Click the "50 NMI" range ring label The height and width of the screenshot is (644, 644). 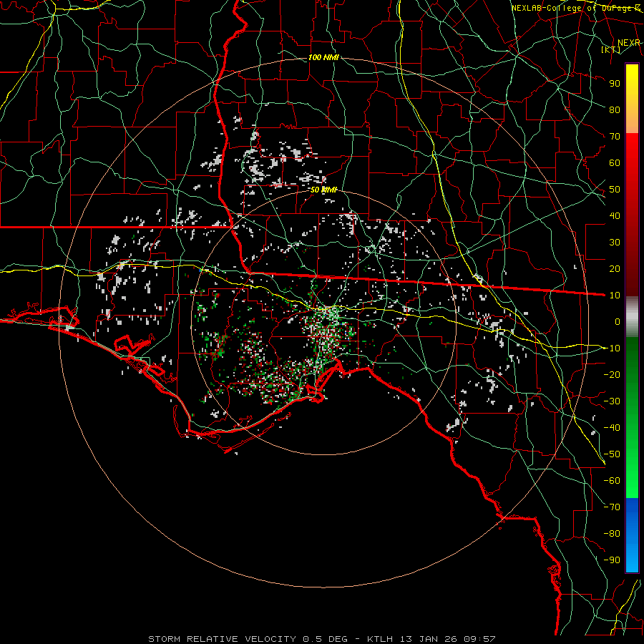(x=323, y=190)
